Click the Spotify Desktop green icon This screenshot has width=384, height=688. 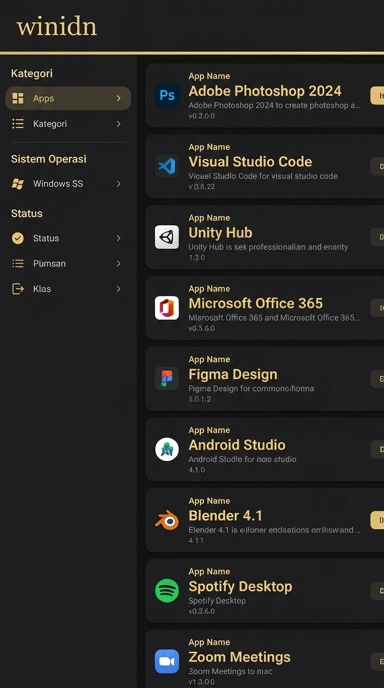click(x=167, y=591)
